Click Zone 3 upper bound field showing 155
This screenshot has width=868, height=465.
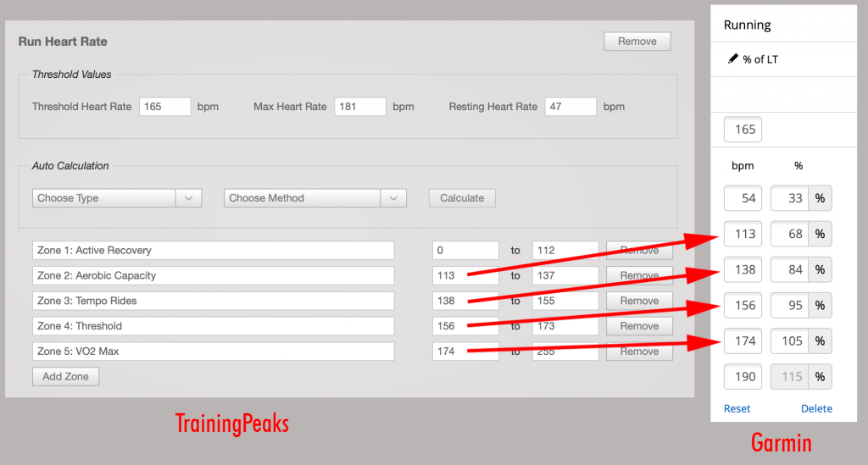point(565,301)
